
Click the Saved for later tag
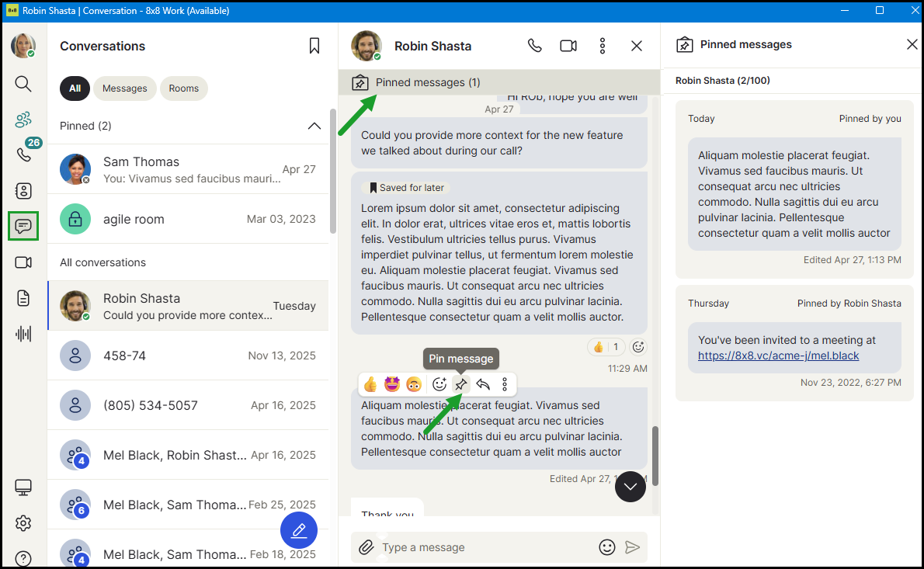coord(406,188)
